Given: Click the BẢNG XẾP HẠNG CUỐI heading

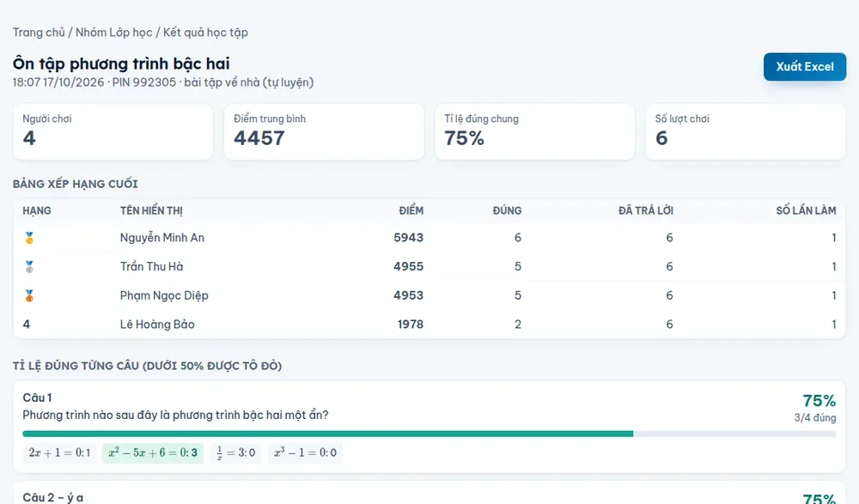Looking at the screenshot, I should [x=75, y=184].
